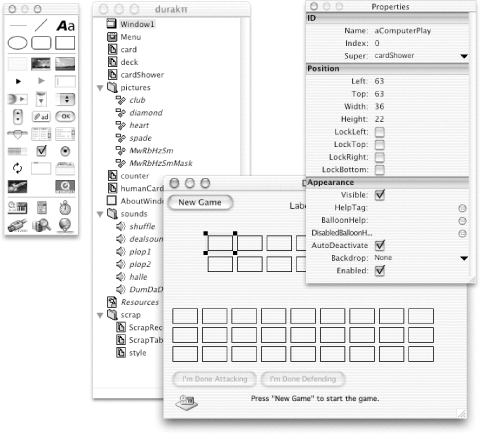The image size is (481, 435).
Task: Click the Name field showing aComputerPlay
Action: (403, 31)
